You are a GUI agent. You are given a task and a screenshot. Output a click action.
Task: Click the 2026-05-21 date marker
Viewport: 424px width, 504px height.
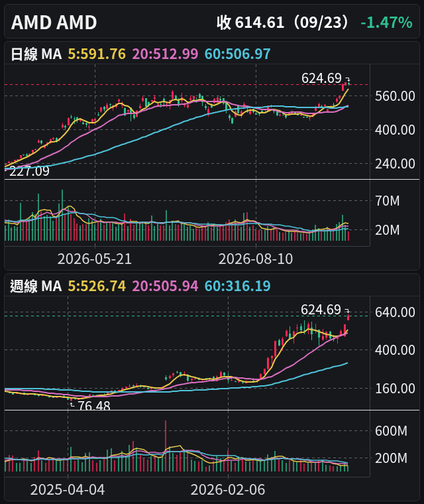point(95,259)
